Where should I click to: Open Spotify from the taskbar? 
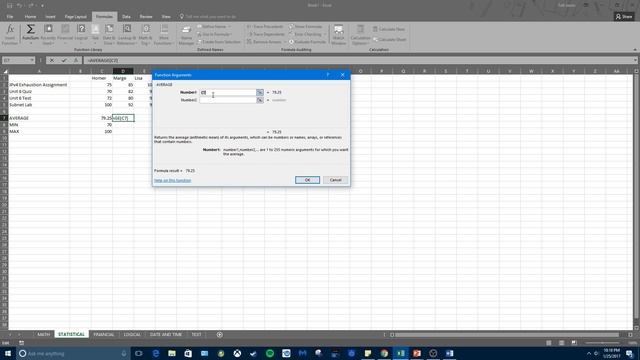(x=270, y=353)
